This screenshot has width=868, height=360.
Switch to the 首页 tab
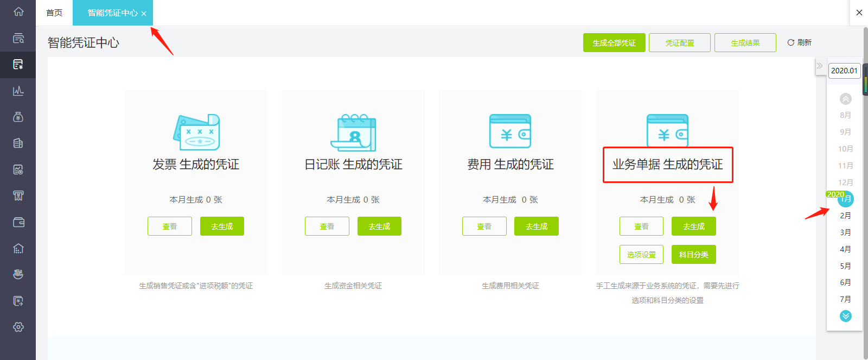pos(54,12)
